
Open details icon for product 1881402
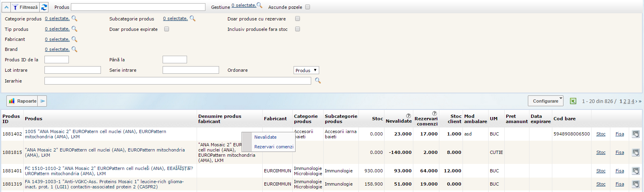tap(635, 134)
